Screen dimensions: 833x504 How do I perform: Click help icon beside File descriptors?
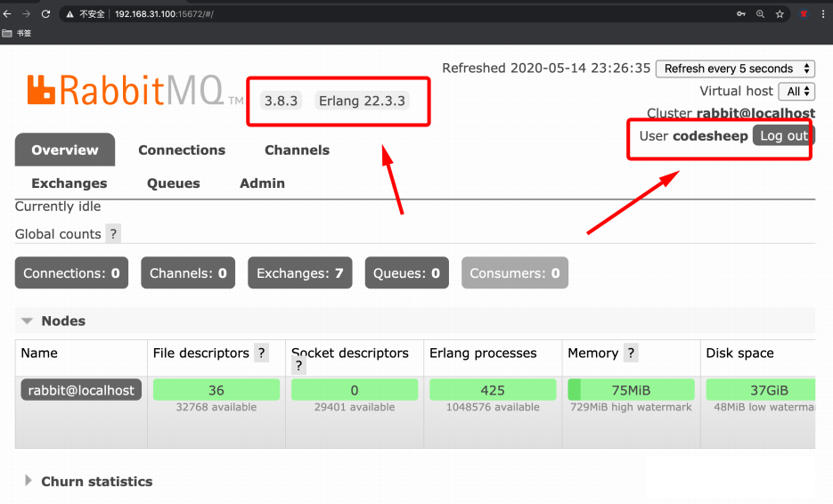[x=262, y=354]
